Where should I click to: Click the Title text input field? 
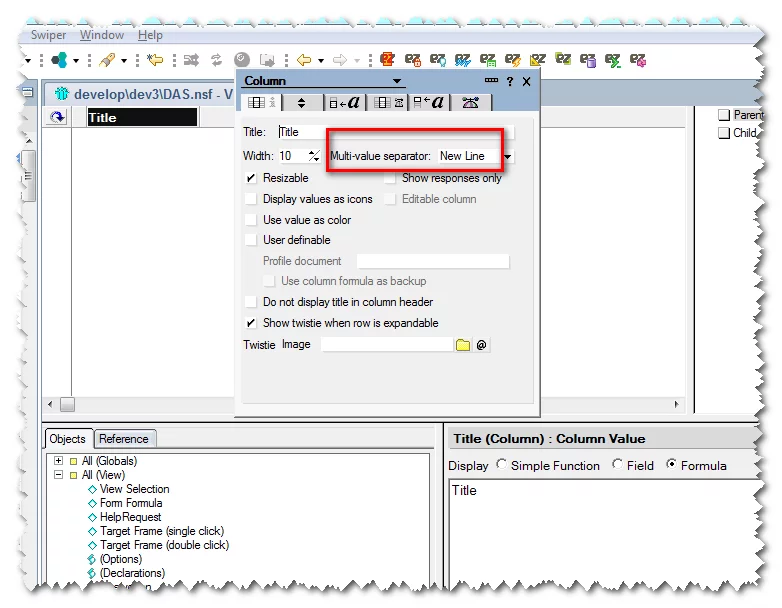395,132
